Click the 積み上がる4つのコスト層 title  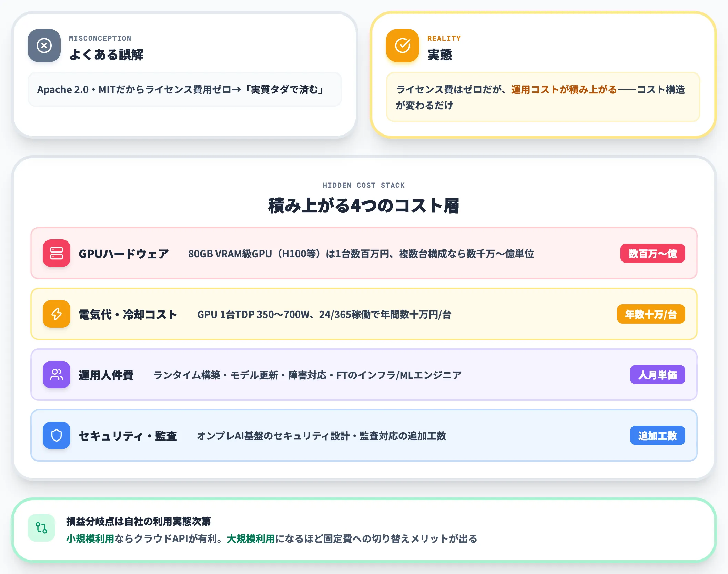pyautogui.click(x=364, y=206)
